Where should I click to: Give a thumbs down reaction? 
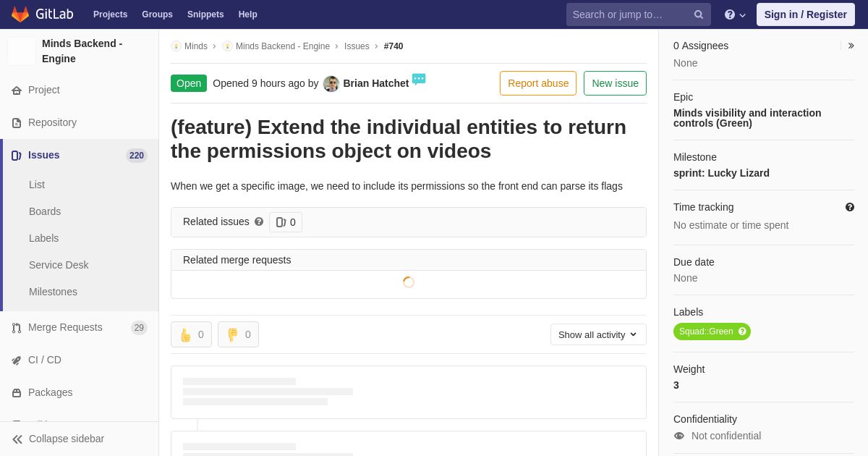238,334
